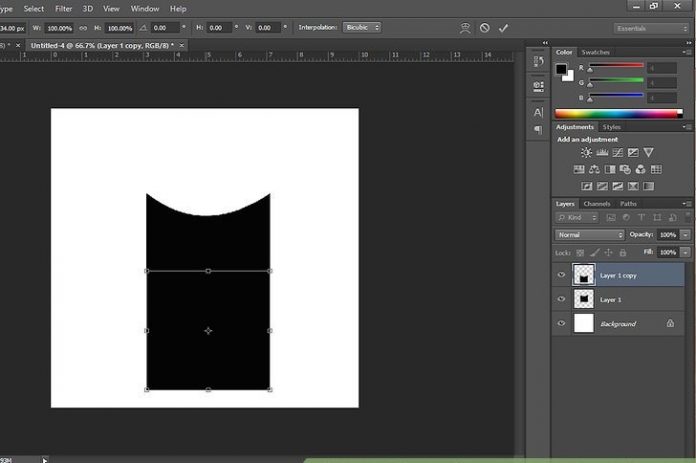The image size is (696, 463).
Task: Add a Color Balance adjustment
Action: pyautogui.click(x=594, y=170)
